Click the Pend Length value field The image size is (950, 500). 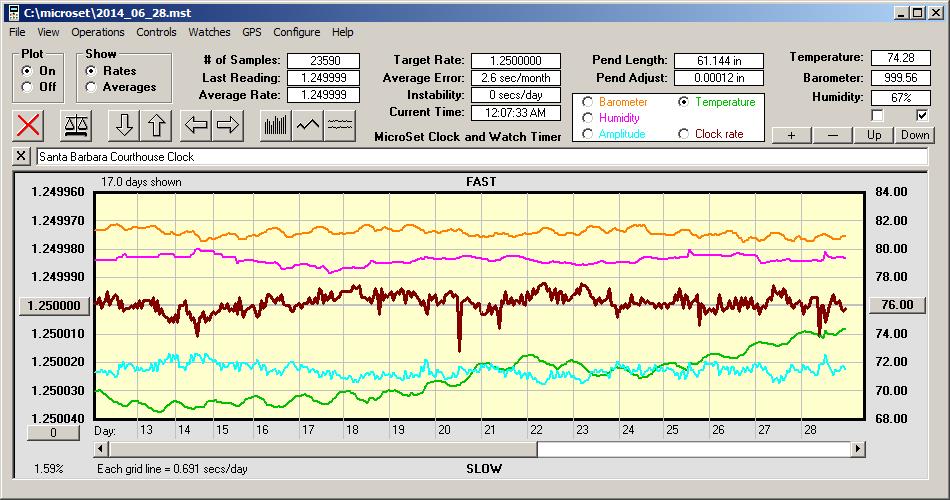point(719,61)
